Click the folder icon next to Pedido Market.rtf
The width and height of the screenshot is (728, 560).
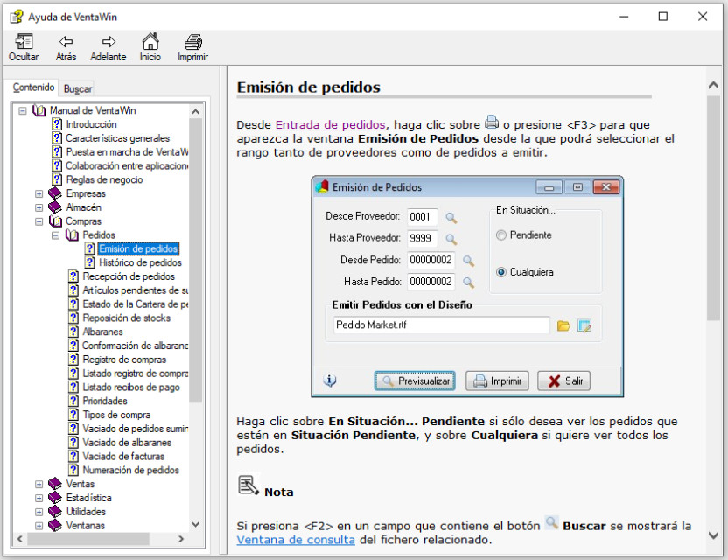click(563, 326)
